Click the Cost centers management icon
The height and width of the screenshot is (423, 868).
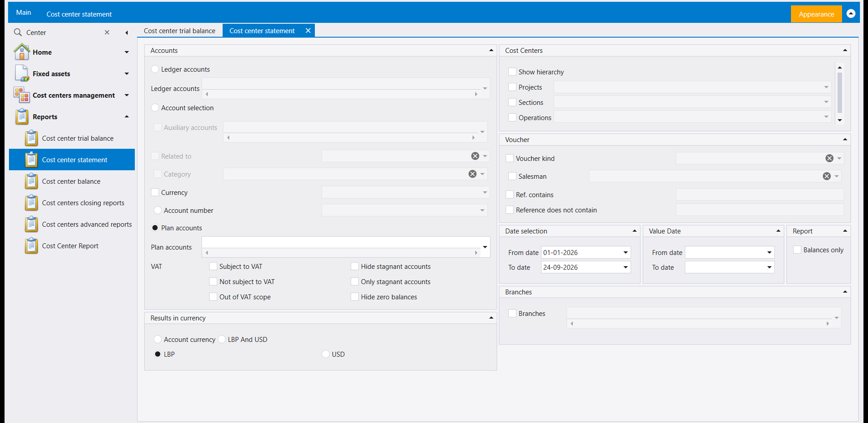point(21,95)
